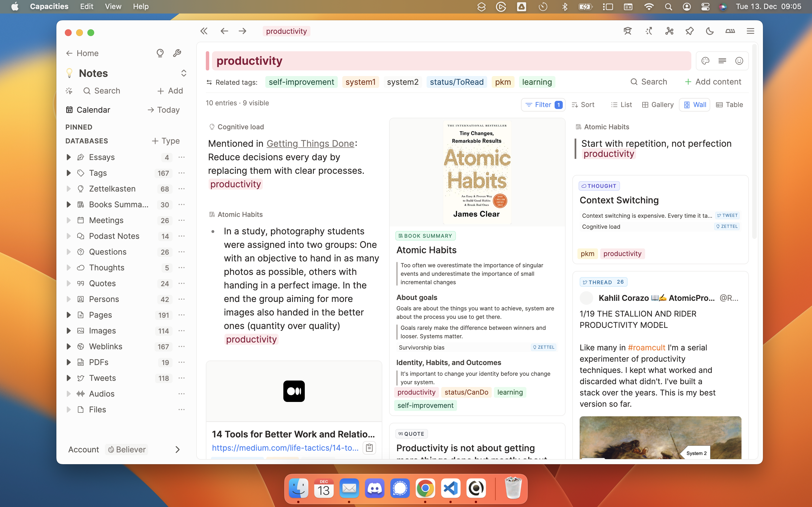
Task: Expand the Essays database item
Action: point(69,157)
